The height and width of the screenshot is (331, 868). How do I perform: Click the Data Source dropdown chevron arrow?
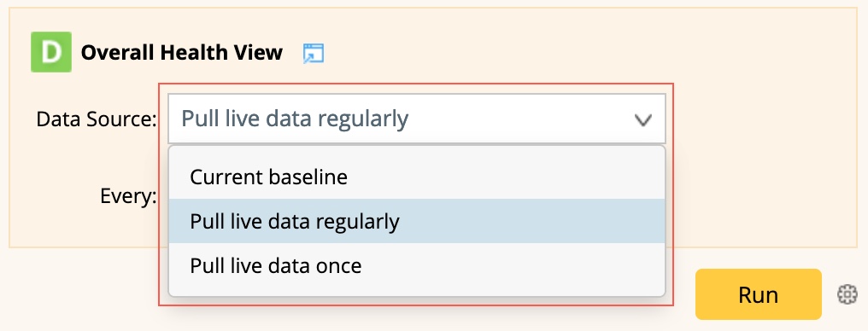[x=642, y=119]
